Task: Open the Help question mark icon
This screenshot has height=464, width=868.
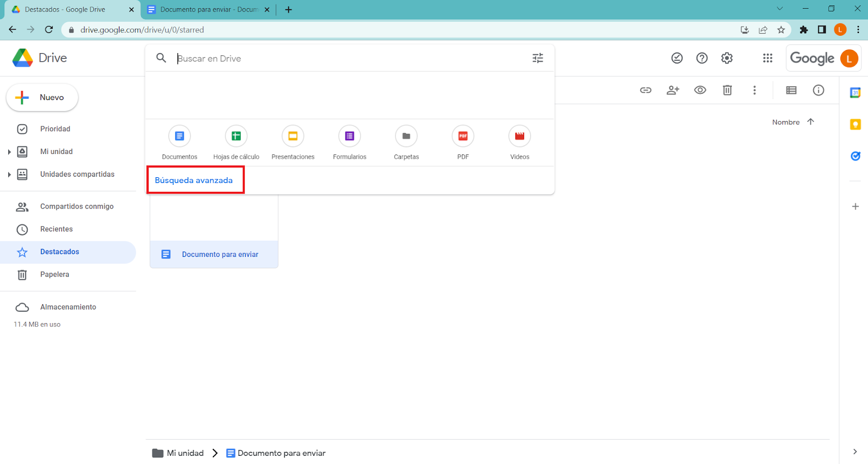Action: click(x=702, y=58)
